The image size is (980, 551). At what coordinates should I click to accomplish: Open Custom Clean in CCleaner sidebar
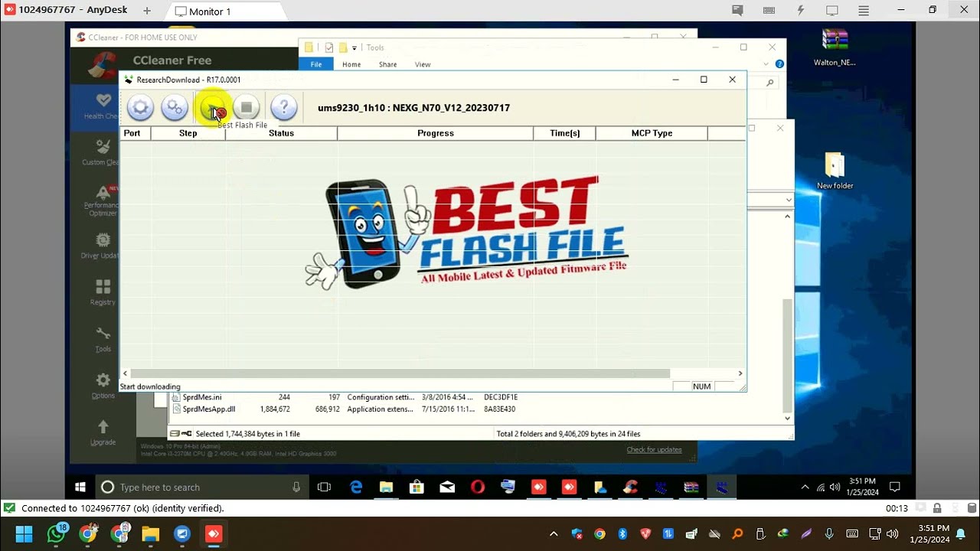[x=102, y=152]
